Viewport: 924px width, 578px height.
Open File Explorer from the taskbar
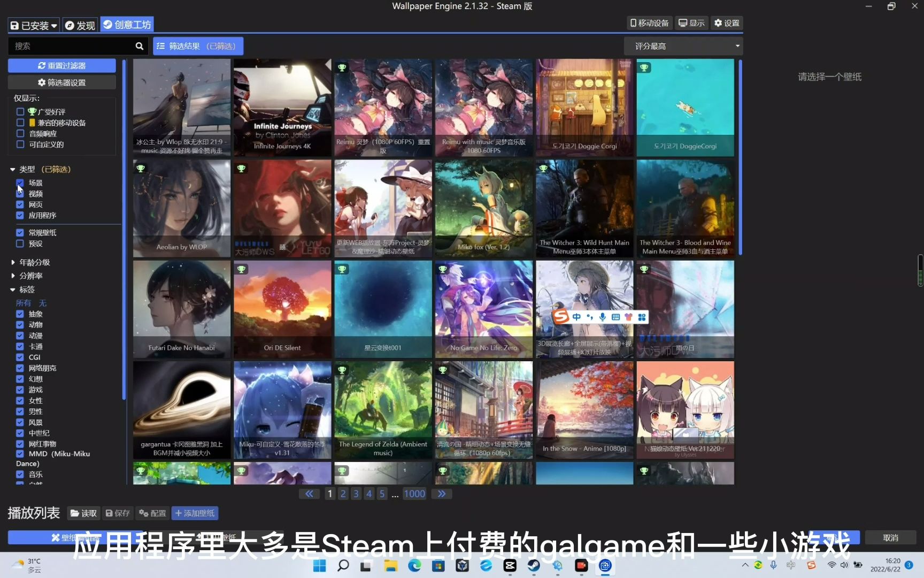click(391, 566)
